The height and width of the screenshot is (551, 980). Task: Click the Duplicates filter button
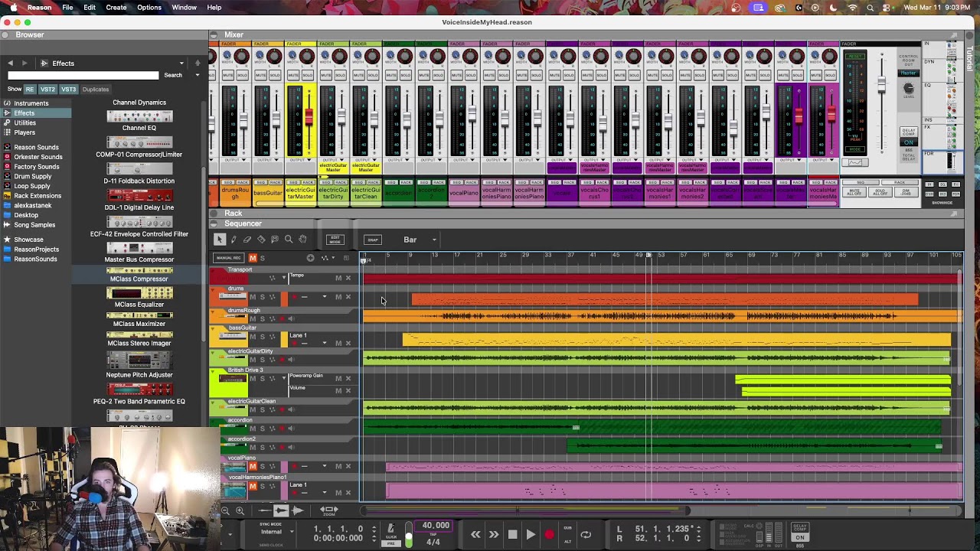click(96, 90)
